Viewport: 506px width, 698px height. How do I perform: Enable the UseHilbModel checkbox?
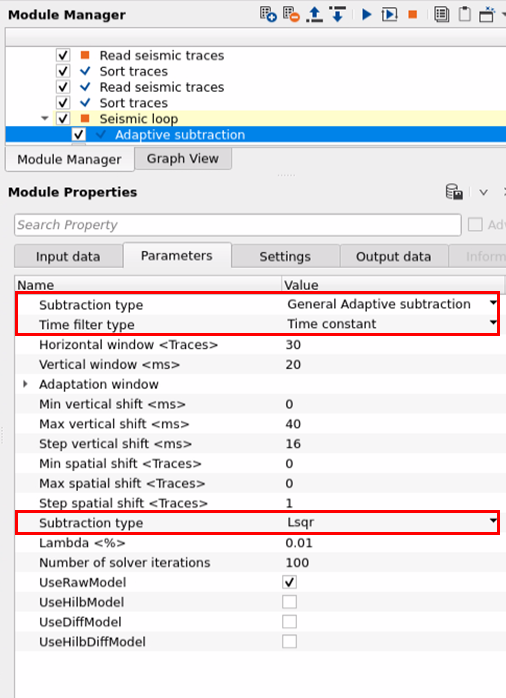(289, 602)
